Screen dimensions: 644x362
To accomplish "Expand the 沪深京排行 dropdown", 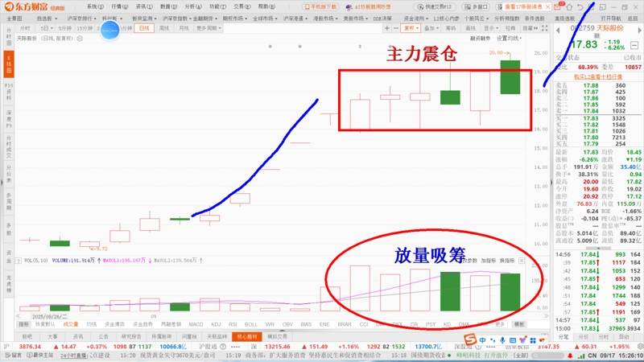I will point(81,19).
